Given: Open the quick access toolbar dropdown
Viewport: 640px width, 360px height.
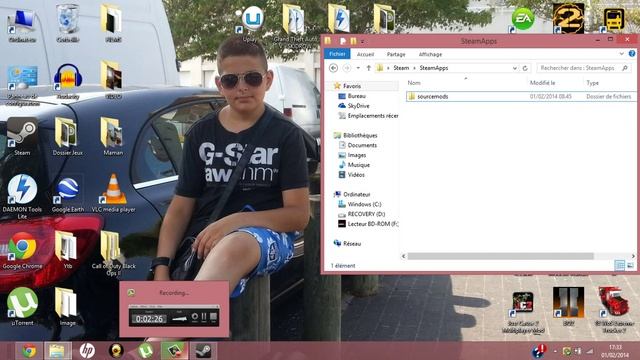Looking at the screenshot, I should click(362, 41).
